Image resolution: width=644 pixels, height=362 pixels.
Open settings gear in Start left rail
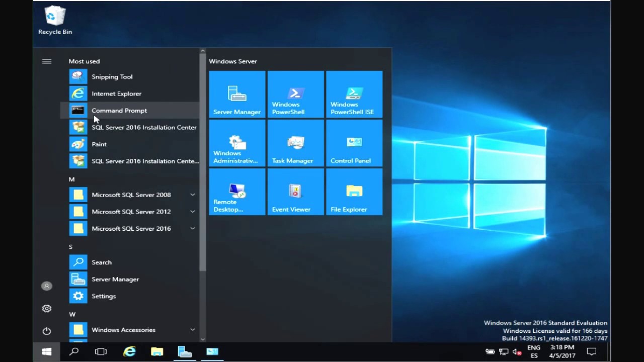coord(47,308)
